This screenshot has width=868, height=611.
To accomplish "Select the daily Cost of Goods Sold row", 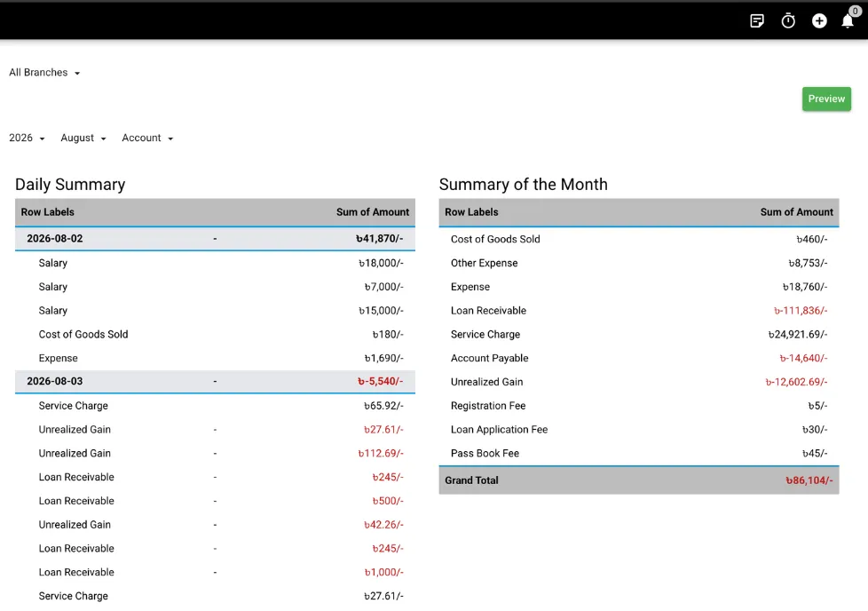I will pos(215,335).
